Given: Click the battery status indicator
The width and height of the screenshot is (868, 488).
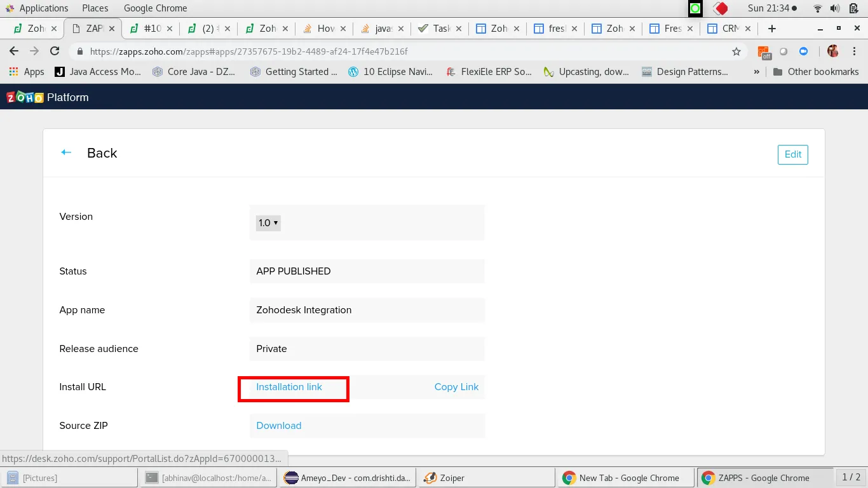Looking at the screenshot, I should [x=854, y=8].
